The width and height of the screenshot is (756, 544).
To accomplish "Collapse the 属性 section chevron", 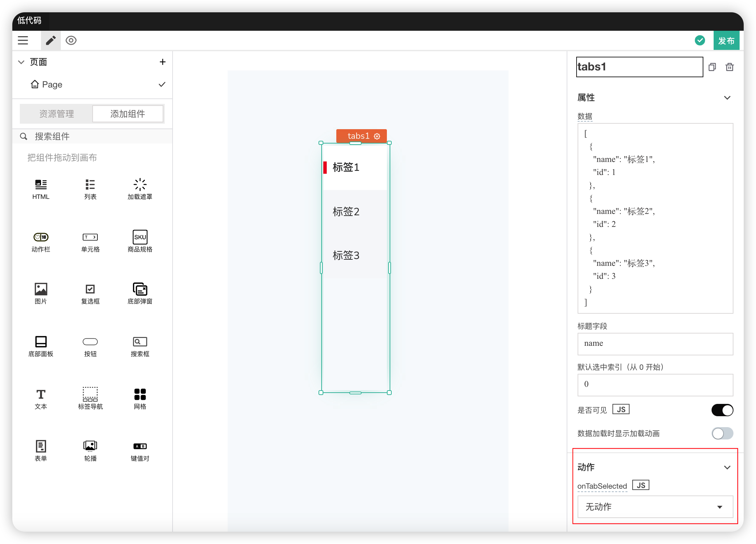I will [727, 98].
